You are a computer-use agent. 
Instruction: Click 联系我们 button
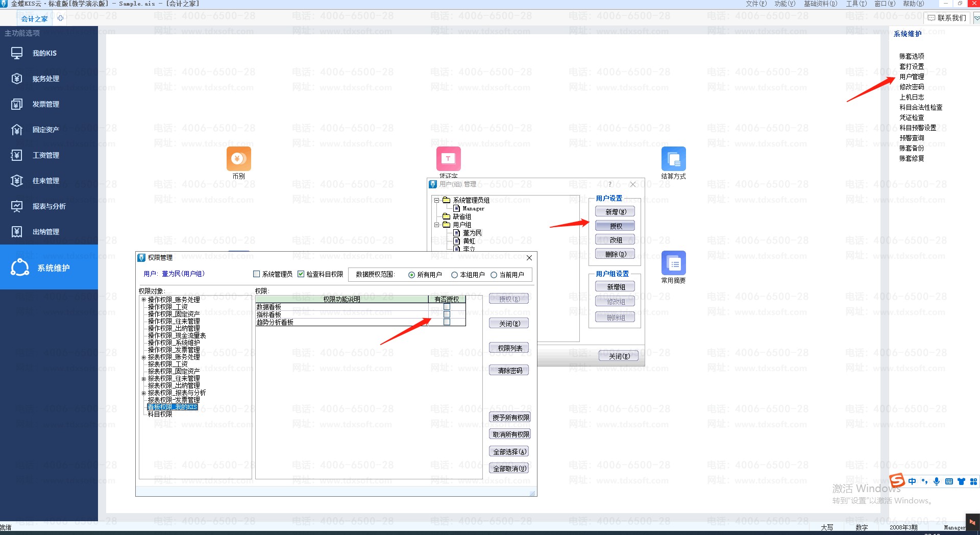coord(947,18)
